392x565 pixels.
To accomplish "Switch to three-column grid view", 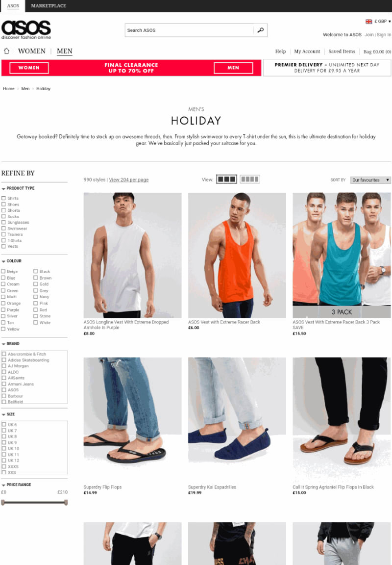I will [226, 179].
